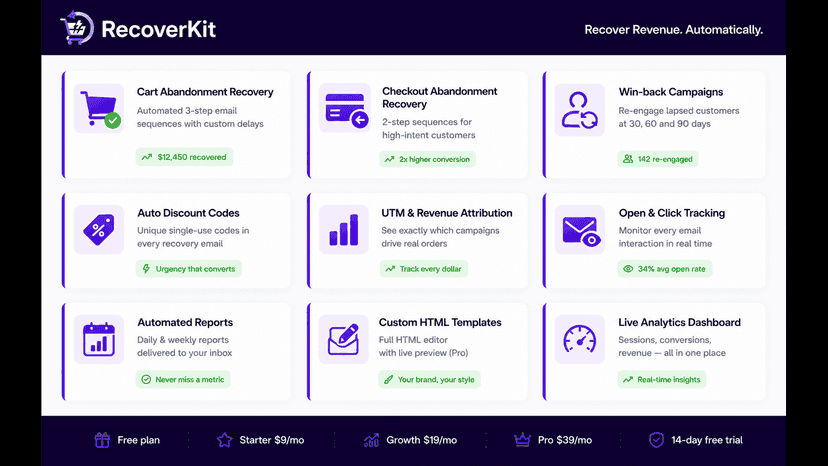This screenshot has width=828, height=466.
Task: Click the trend arrow in Track every dollar badge
Action: 390,268
